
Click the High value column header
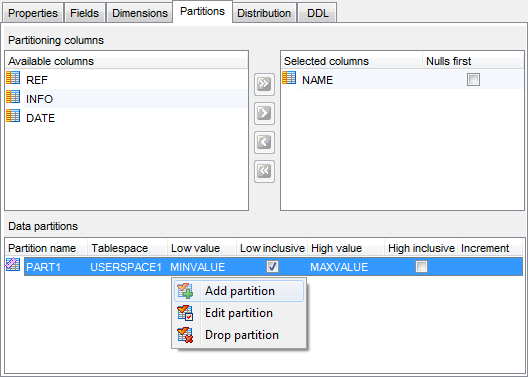tap(346, 248)
